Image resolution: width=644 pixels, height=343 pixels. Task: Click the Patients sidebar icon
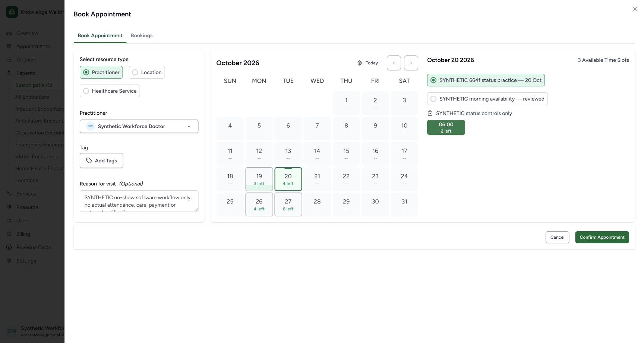pos(9,73)
